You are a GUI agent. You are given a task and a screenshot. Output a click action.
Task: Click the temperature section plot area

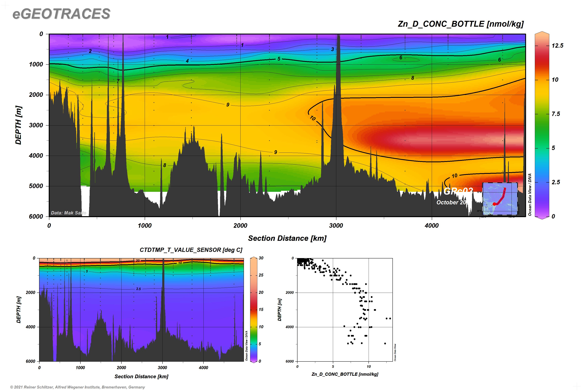(x=141, y=309)
